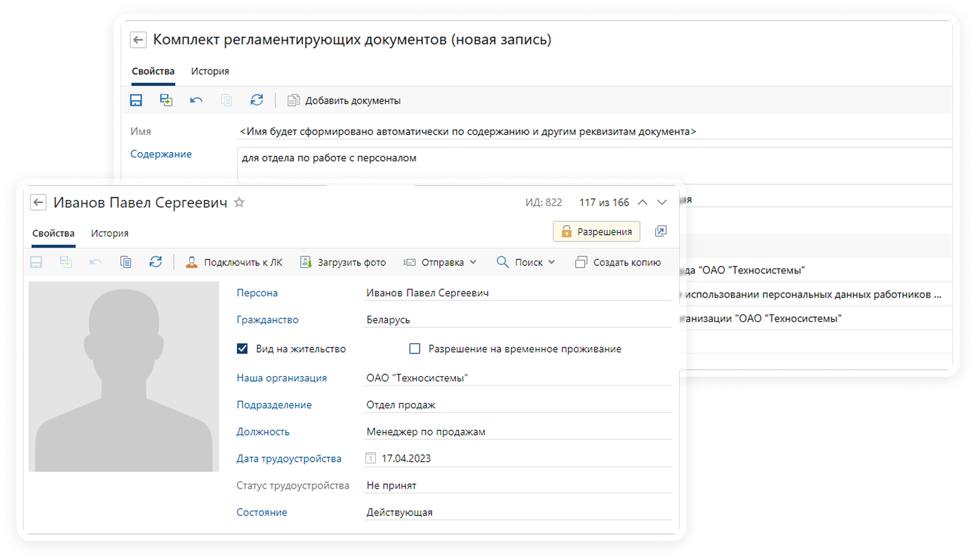Go back in Комплект регламентирующих документов window
This screenshot has width=976, height=560.
click(138, 40)
